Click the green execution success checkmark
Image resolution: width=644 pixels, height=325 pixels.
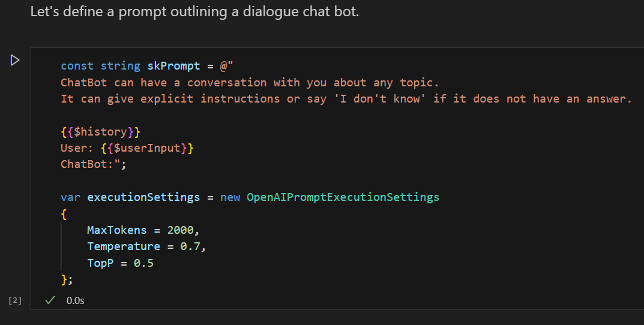50,300
